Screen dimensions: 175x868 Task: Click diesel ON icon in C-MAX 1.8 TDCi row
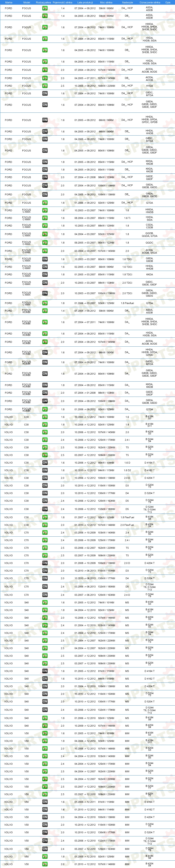tap(45, 274)
